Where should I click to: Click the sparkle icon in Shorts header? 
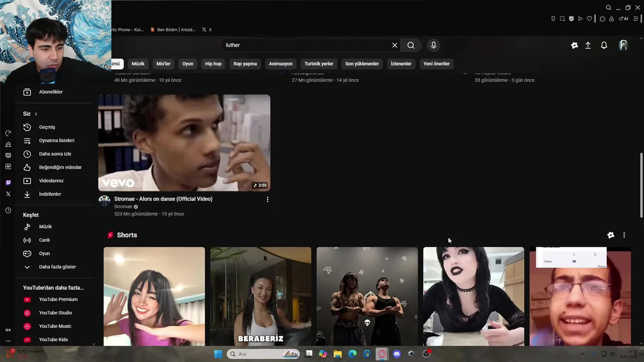611,235
